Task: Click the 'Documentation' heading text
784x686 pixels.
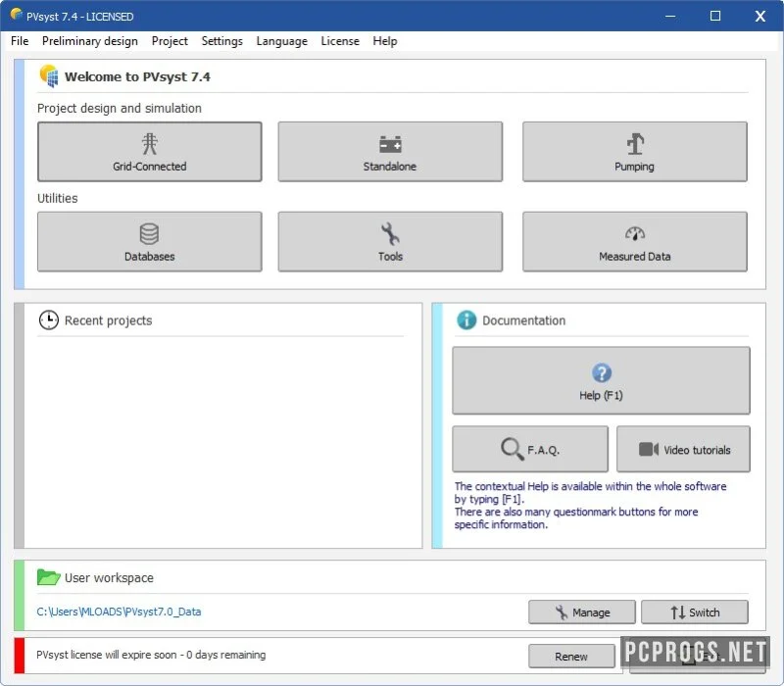Action: click(x=523, y=320)
